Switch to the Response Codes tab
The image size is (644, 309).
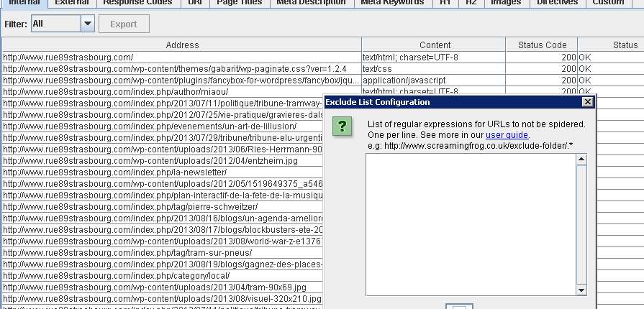pos(137,2)
